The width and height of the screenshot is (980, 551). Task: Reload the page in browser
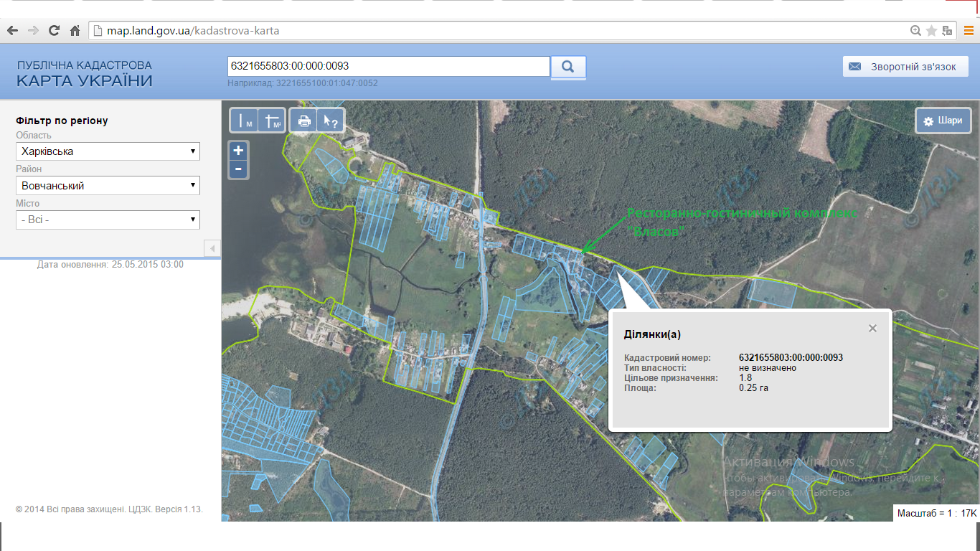(54, 31)
